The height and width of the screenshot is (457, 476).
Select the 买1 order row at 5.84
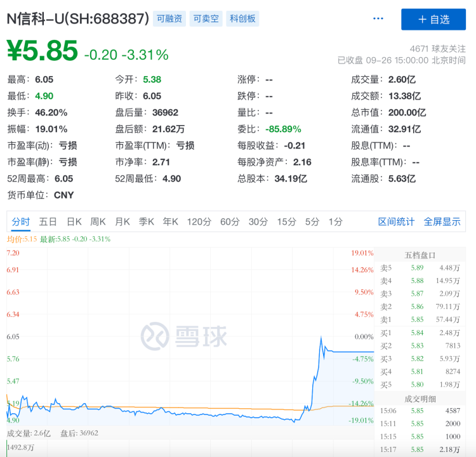coord(420,333)
